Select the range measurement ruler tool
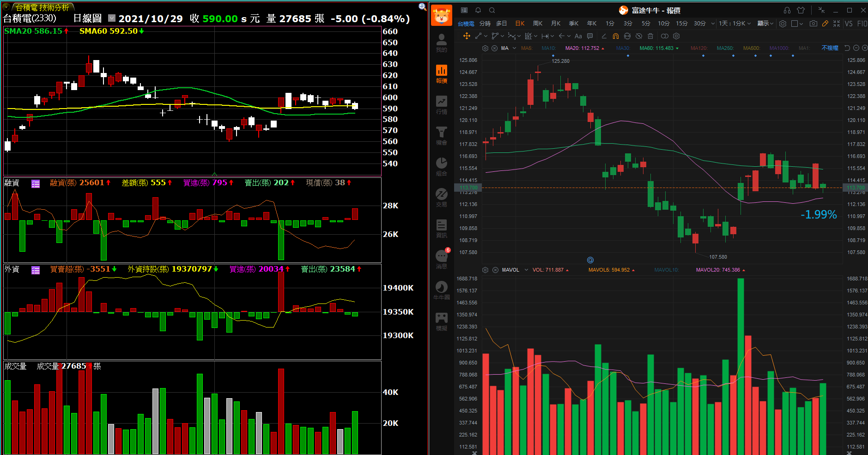This screenshot has width=868, height=455. (x=545, y=36)
